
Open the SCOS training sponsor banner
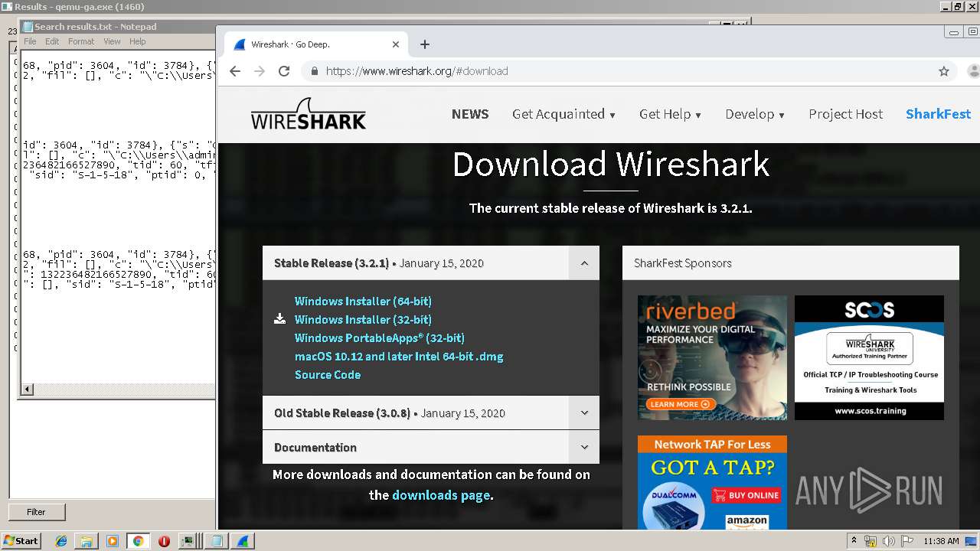point(869,358)
